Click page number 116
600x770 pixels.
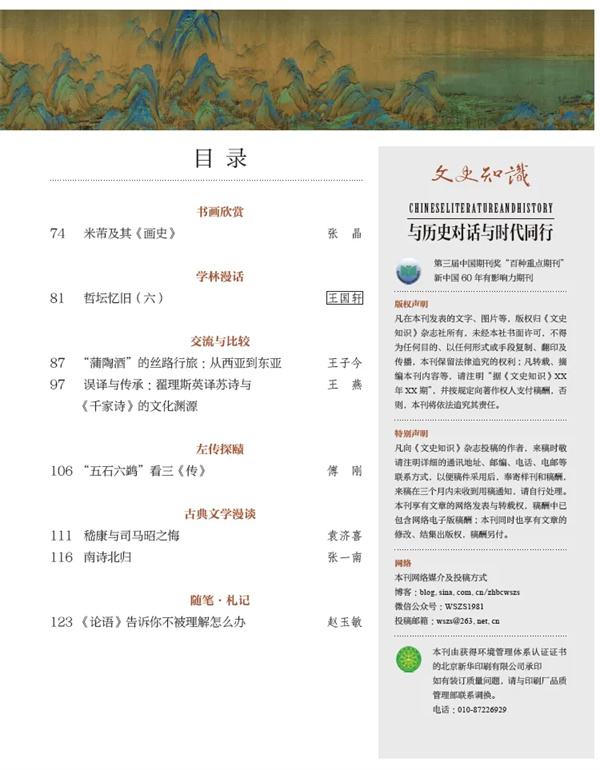61,557
